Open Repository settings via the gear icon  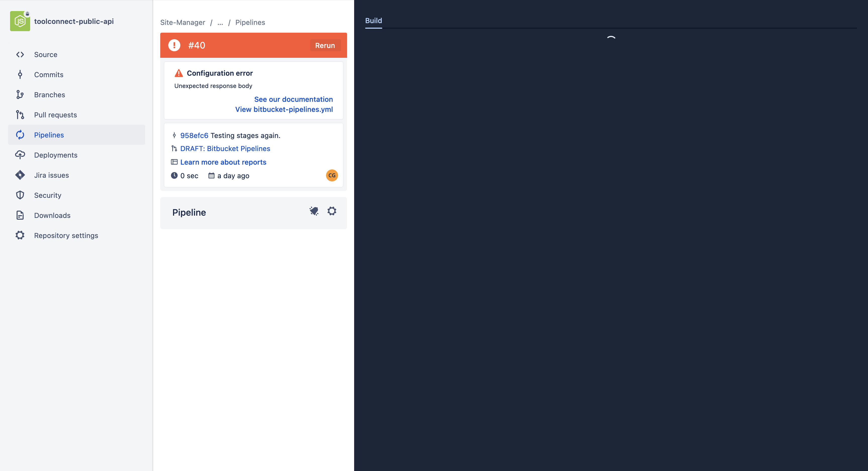click(20, 235)
